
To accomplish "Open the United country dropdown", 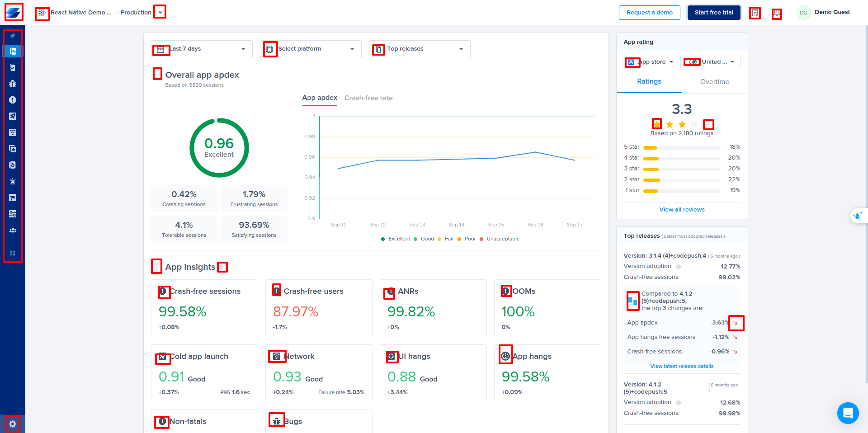I will point(712,62).
